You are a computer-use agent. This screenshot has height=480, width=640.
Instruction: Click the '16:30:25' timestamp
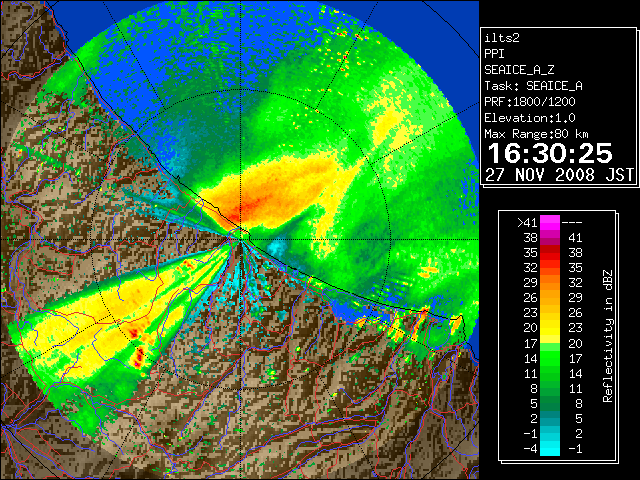click(x=550, y=153)
